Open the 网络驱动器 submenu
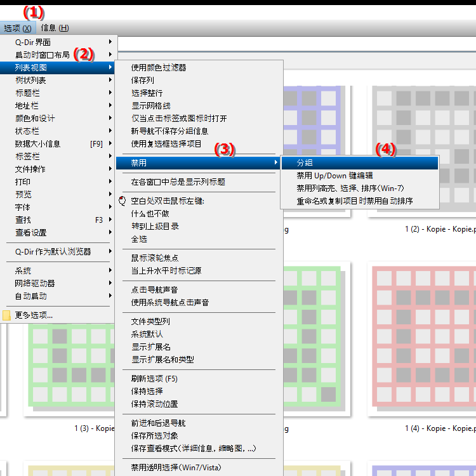Screen dimensions: 476x476 pyautogui.click(x=57, y=283)
